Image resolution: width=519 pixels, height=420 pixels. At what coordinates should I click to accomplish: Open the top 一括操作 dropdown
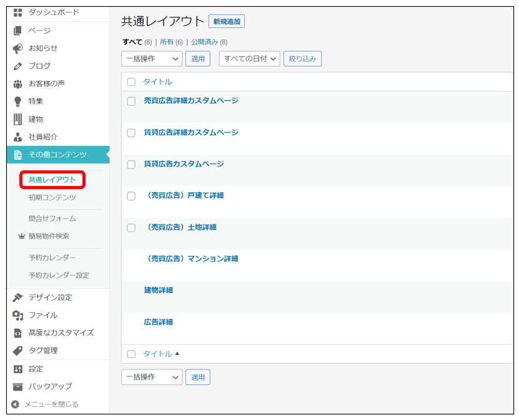[152, 59]
